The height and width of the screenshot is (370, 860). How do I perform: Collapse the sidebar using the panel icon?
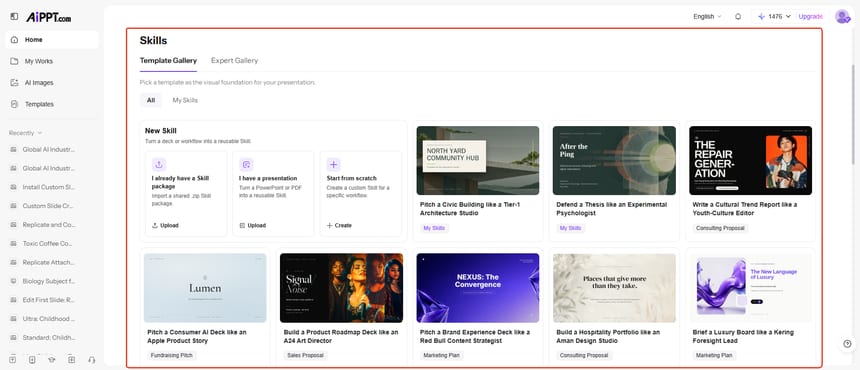(x=14, y=17)
